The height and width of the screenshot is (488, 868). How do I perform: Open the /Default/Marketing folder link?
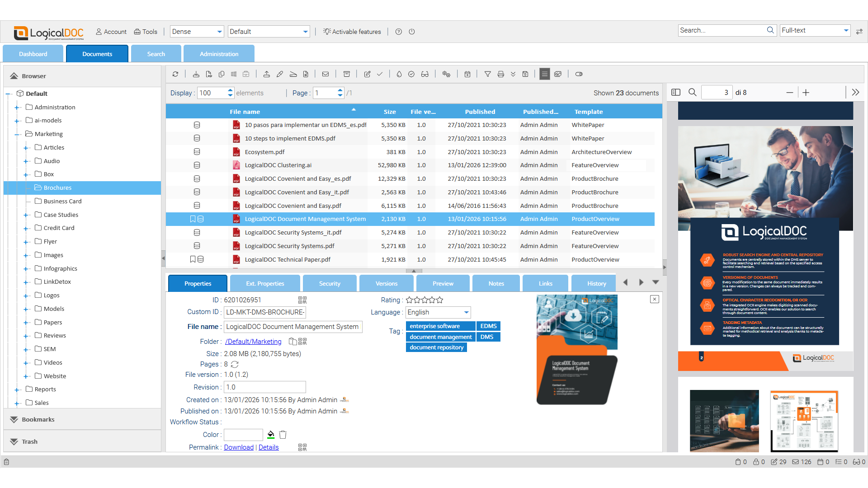253,341
